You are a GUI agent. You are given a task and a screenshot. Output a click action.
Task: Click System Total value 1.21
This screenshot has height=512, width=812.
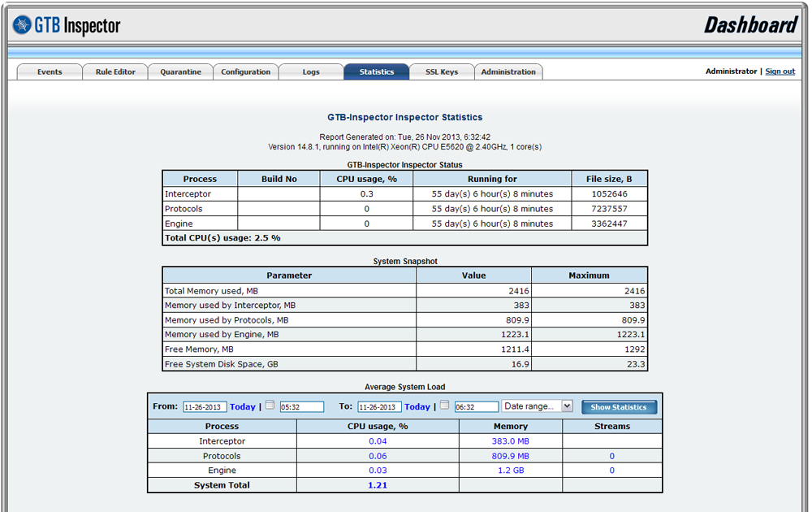[x=378, y=485]
